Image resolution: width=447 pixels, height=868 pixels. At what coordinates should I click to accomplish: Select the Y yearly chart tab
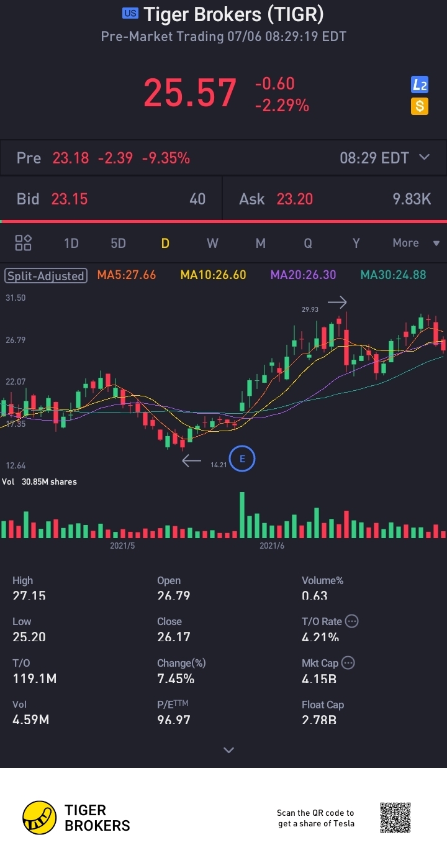(356, 243)
